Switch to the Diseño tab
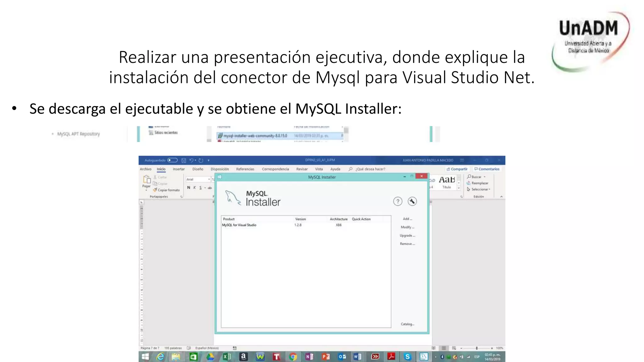The height and width of the screenshot is (362, 644). [198, 169]
